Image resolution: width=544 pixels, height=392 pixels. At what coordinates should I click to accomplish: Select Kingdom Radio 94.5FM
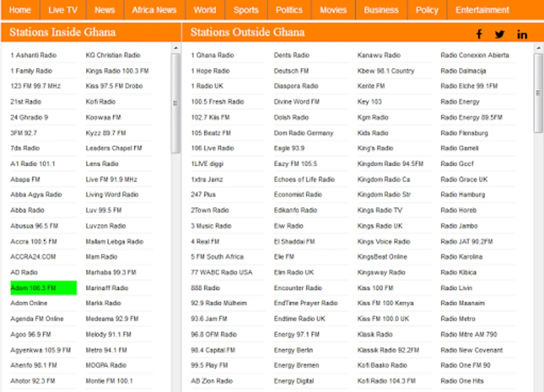point(390,164)
